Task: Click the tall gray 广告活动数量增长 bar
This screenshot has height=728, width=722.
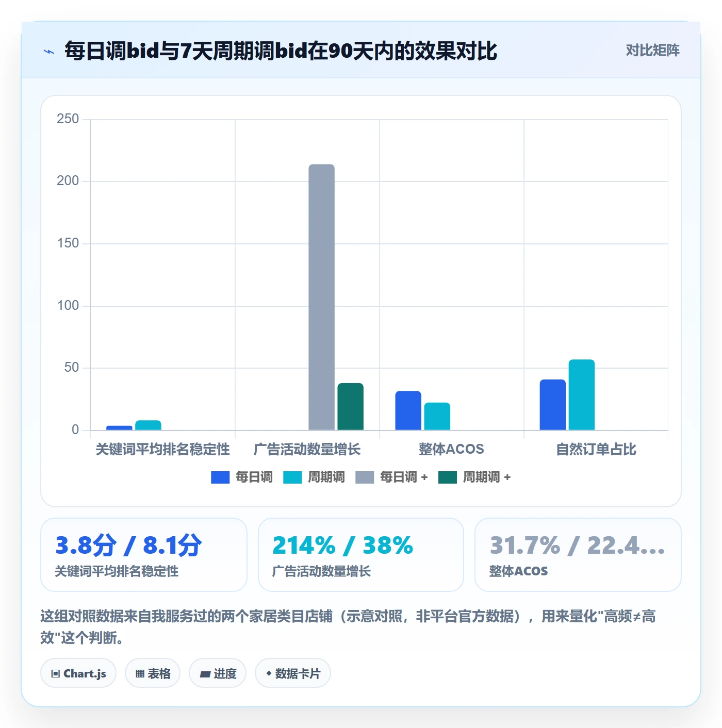Action: click(322, 297)
